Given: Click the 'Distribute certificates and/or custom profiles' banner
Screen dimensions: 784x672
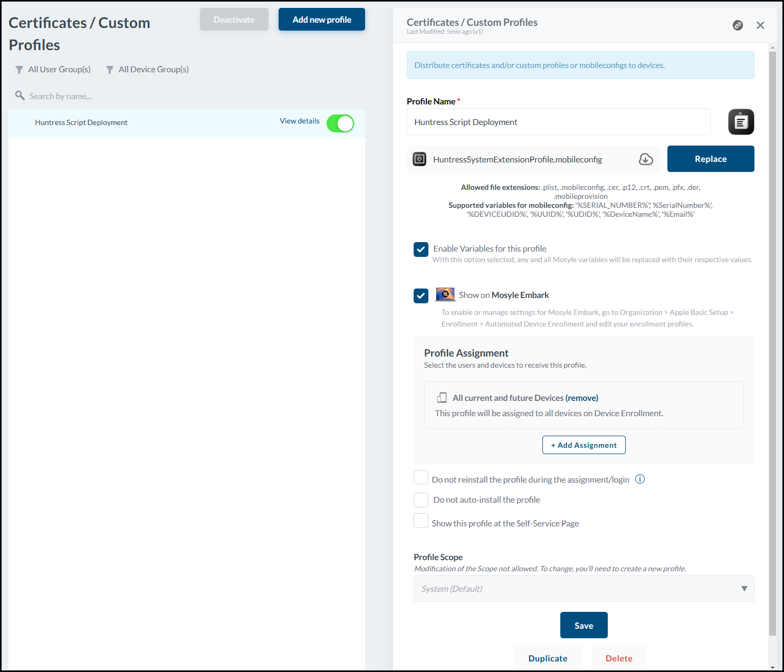Looking at the screenshot, I should click(580, 65).
